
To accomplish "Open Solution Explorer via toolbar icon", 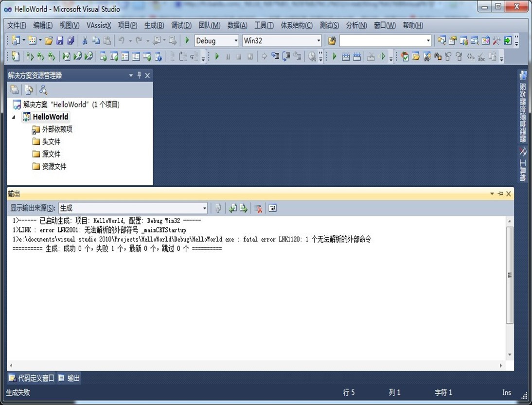I will [x=442, y=41].
